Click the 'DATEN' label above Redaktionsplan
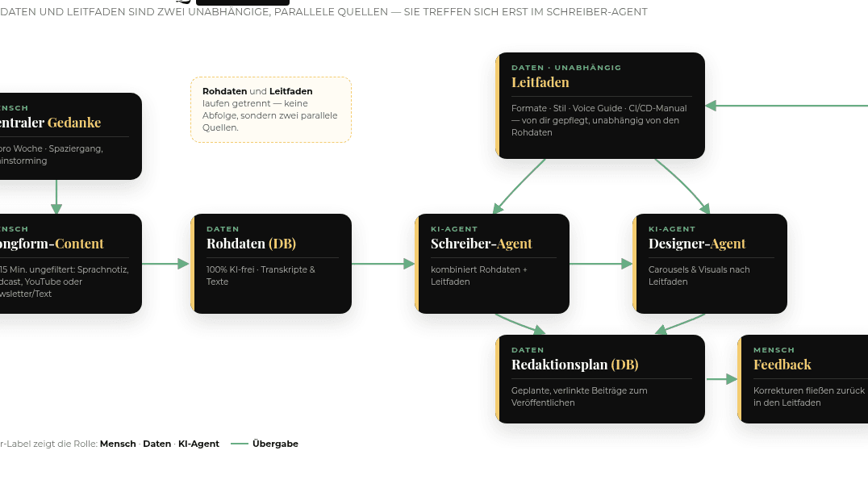Image resolution: width=868 pixels, height=488 pixels. pyautogui.click(x=528, y=350)
